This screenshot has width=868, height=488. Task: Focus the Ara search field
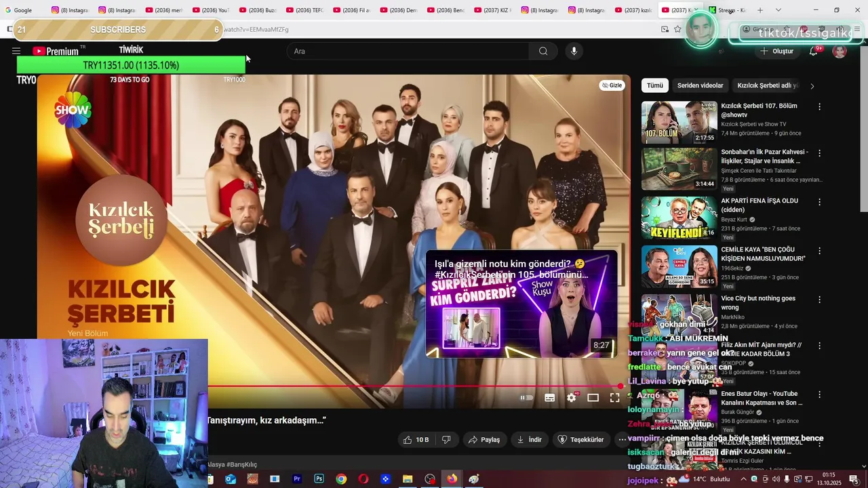click(x=408, y=51)
